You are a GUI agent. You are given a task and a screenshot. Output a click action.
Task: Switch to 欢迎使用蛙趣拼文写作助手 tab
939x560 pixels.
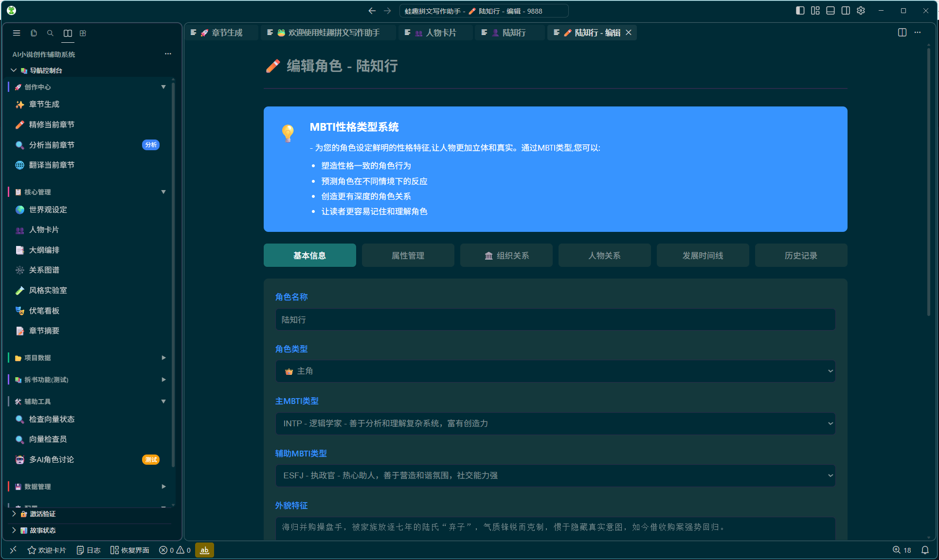(328, 33)
